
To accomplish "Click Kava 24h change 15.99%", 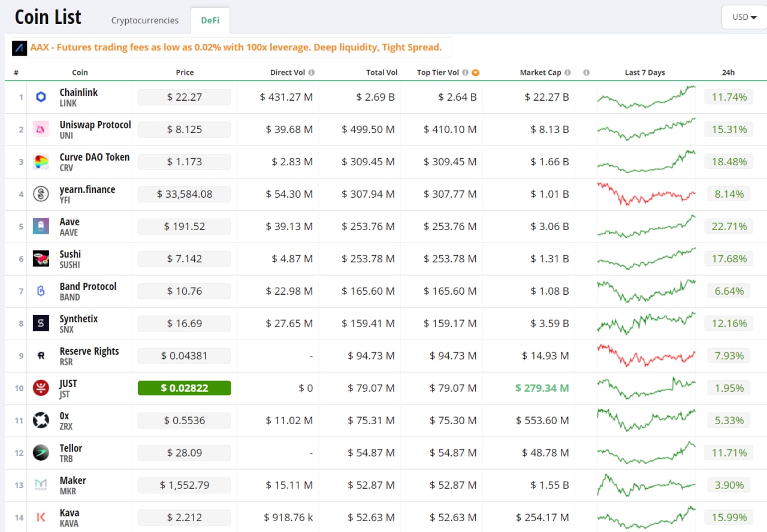I will coord(729,518).
